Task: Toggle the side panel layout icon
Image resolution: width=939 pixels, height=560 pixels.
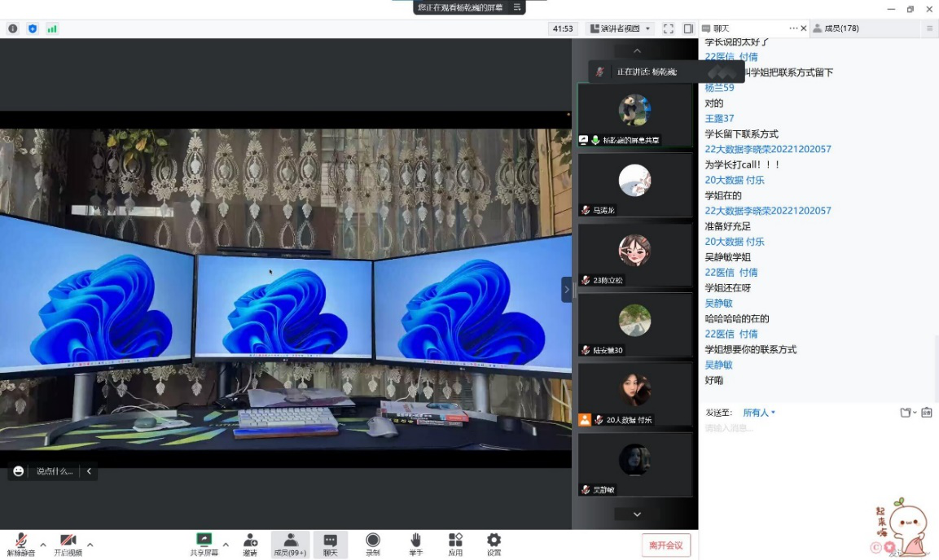Action: 689,28
